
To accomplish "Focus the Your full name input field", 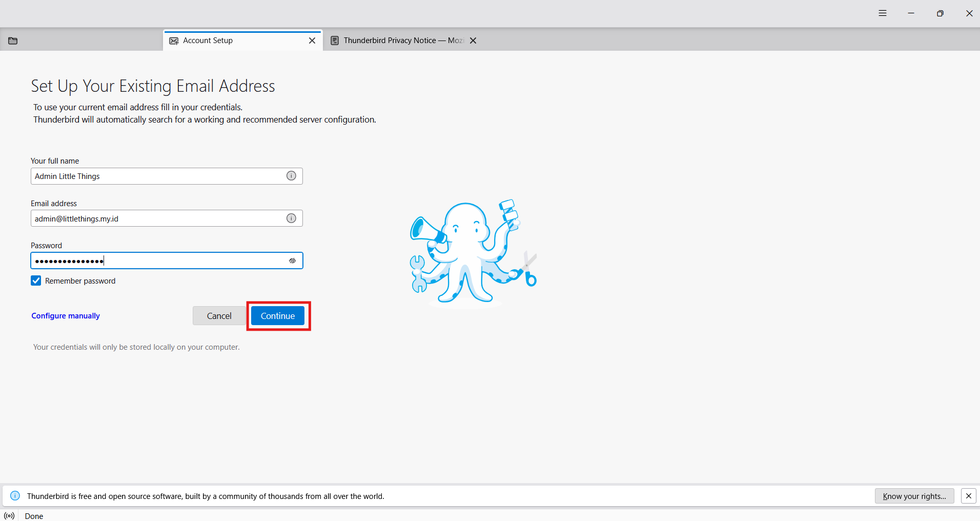I will [x=167, y=176].
